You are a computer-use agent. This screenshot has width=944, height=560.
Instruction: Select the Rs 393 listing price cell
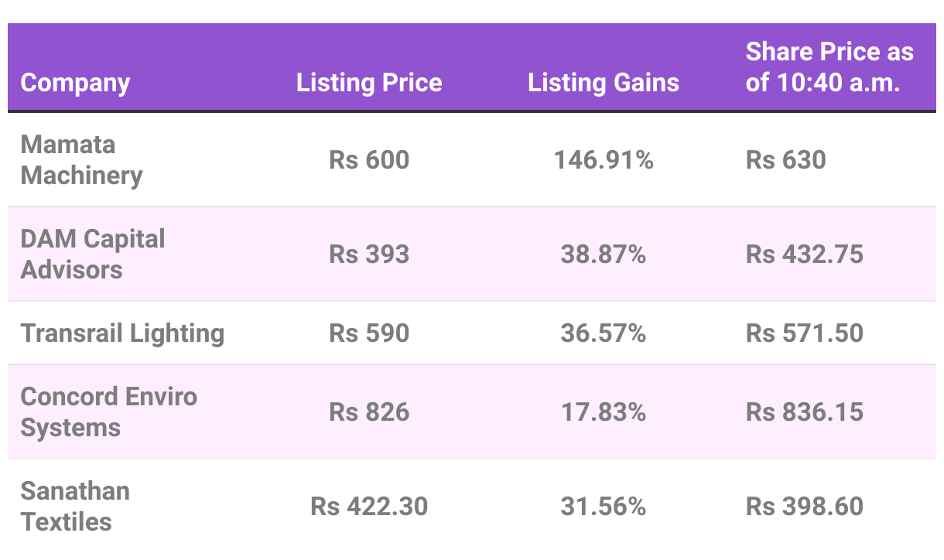pos(369,254)
